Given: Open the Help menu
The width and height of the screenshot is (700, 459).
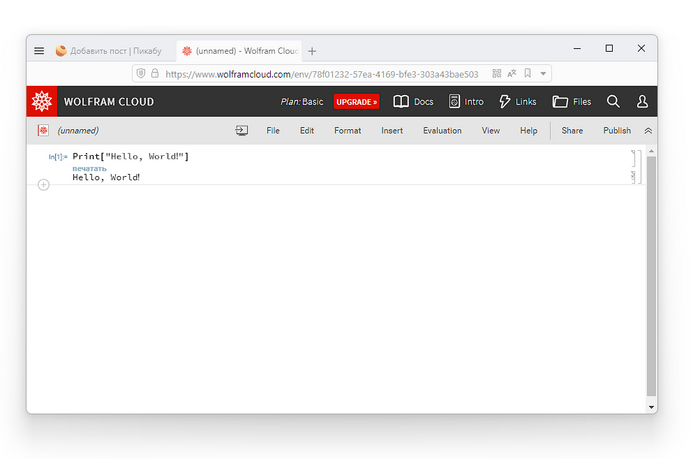Looking at the screenshot, I should click(x=529, y=130).
